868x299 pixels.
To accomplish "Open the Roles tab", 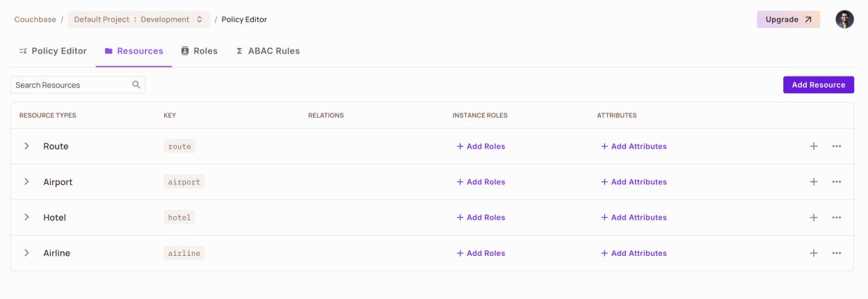I will point(199,51).
